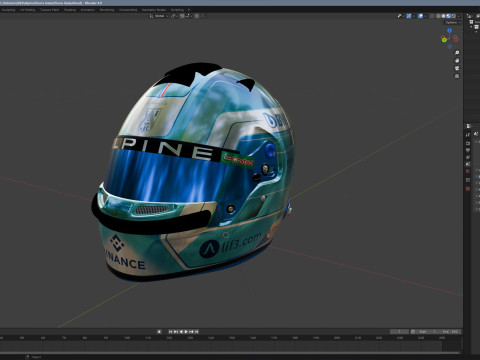
Task: Switch to wireframe viewport shading
Action: 438,16
